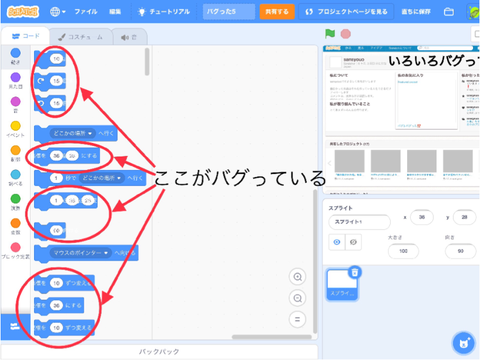This screenshot has height=360, width=480.
Task: Click the 大きさ size field showing 100
Action: point(403,251)
